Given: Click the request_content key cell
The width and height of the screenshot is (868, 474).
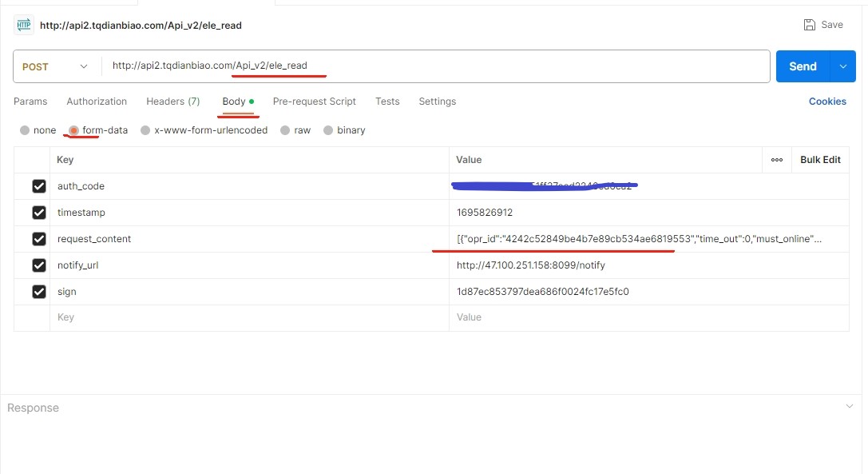Looking at the screenshot, I should tap(249, 239).
